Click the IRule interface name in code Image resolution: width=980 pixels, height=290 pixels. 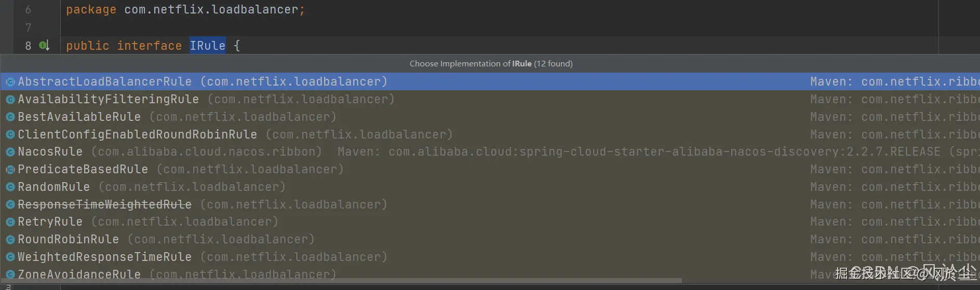(207, 46)
